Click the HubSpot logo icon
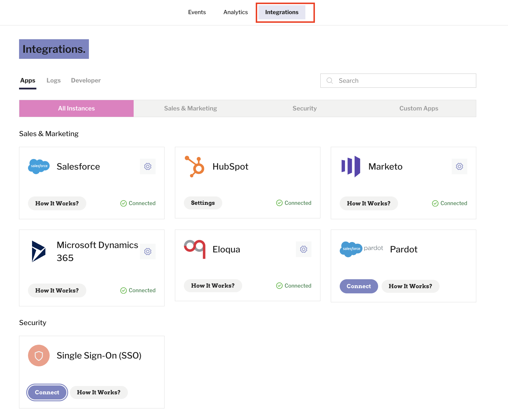This screenshot has width=508, height=420. [x=195, y=166]
